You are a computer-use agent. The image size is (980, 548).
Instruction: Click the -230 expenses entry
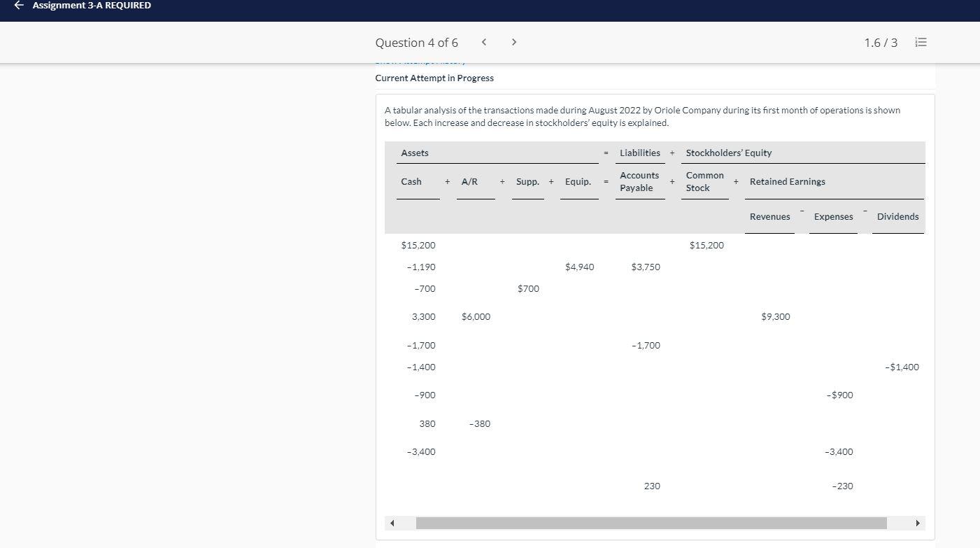[x=843, y=486]
